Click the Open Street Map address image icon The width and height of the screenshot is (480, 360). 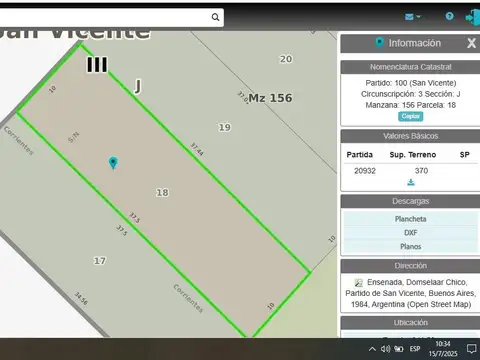358,283
